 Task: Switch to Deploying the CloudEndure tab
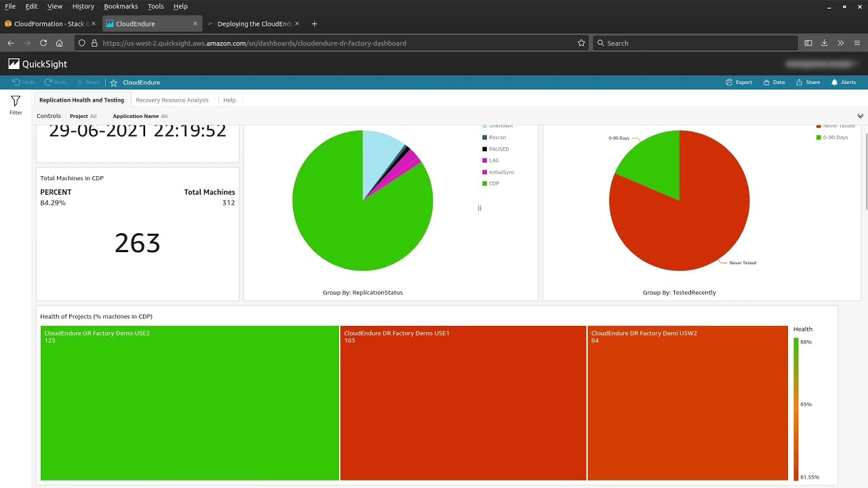click(254, 24)
